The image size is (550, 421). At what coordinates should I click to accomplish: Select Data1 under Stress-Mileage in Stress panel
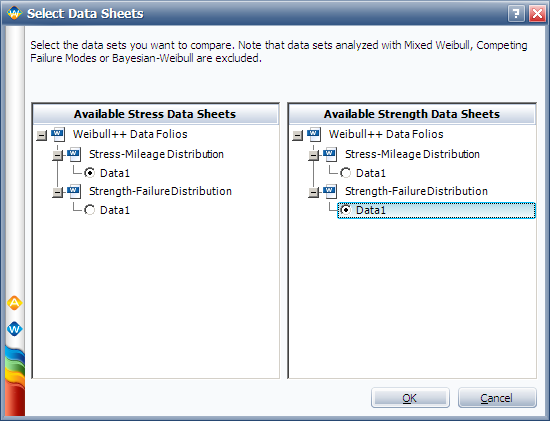tap(90, 173)
